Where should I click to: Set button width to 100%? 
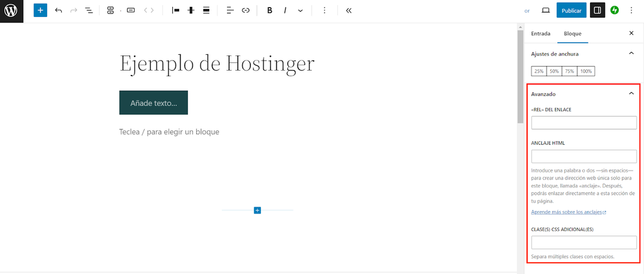(586, 71)
